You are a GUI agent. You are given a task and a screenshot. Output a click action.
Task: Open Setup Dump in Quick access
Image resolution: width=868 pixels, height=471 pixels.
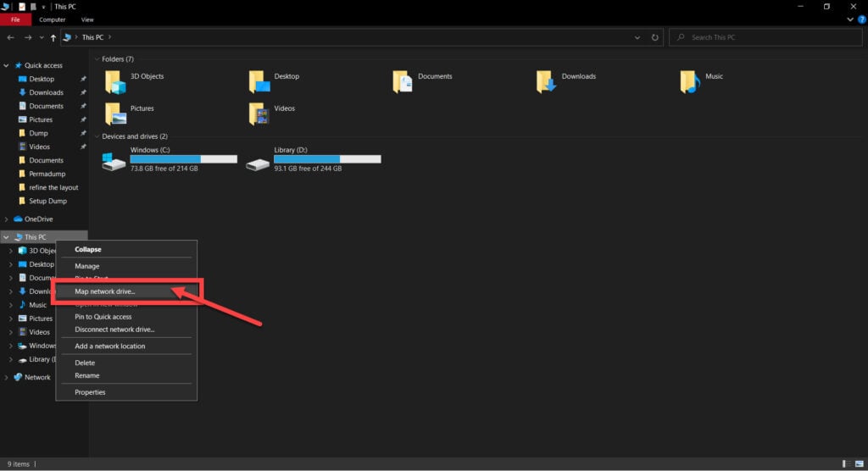coord(47,201)
